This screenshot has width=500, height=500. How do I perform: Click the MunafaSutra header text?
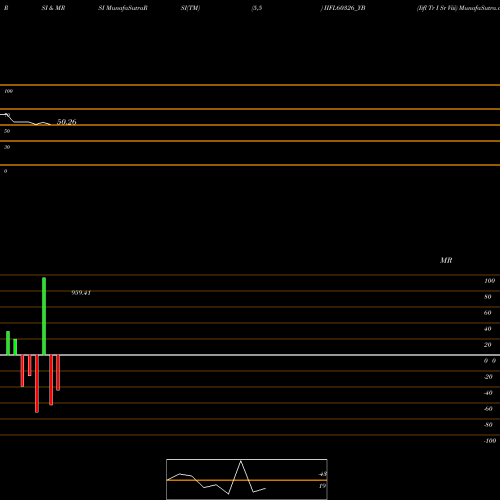pos(127,8)
